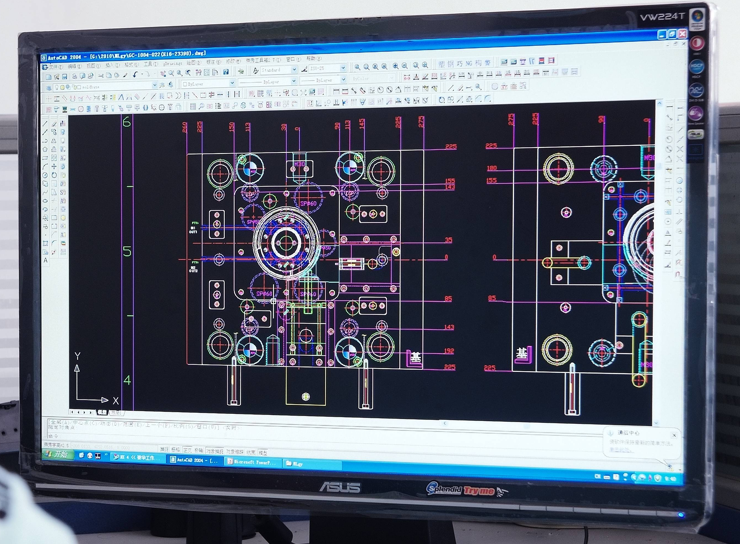Viewport: 740px width, 560px height.
Task: Open the 文件 (File) menu
Action: click(x=56, y=67)
